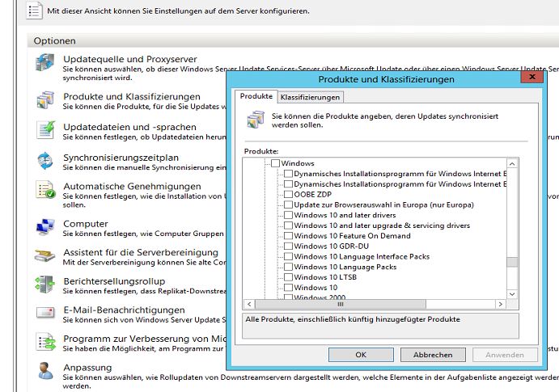Open Automatische Genehmigungen icon
The height and width of the screenshot is (392, 559).
(x=45, y=189)
